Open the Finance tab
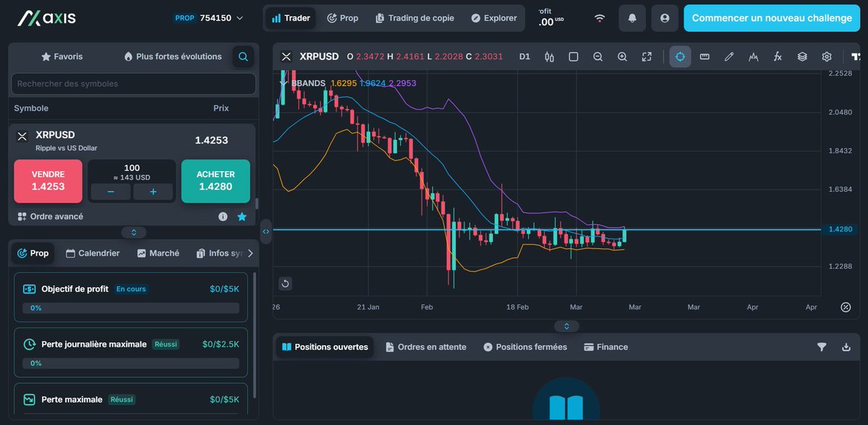Viewport: 868px width, 425px height. pos(606,348)
